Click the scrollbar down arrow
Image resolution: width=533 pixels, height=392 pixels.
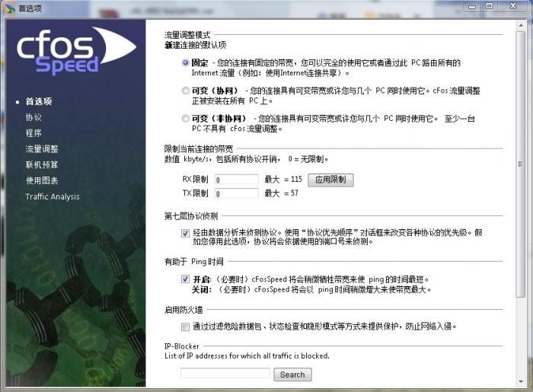(521, 382)
